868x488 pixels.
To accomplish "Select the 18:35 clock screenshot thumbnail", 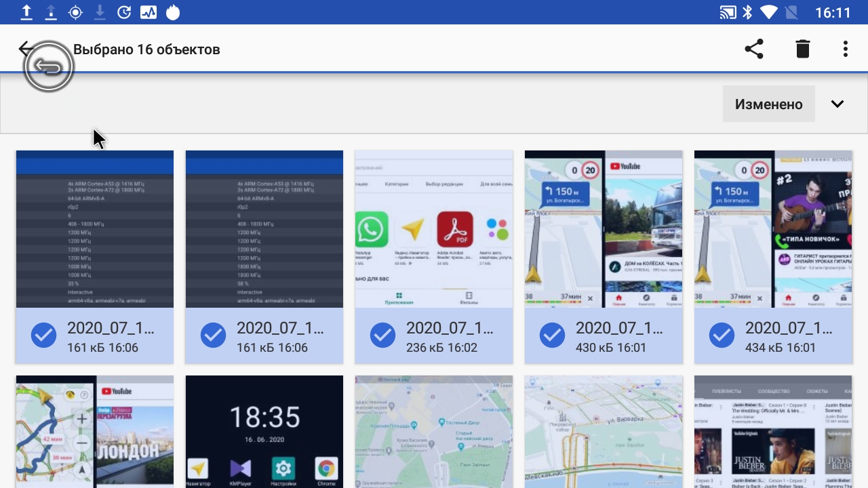I will point(264,431).
